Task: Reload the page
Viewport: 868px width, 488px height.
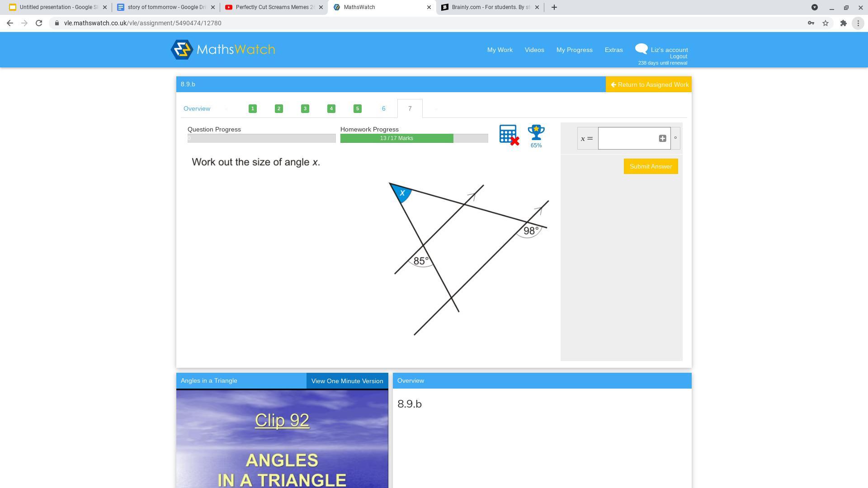Action: point(39,23)
